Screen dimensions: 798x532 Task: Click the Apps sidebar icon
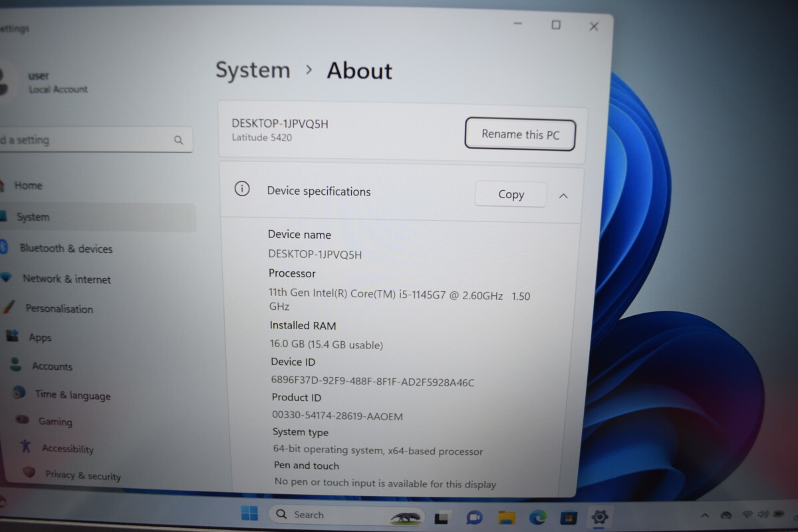(x=12, y=336)
